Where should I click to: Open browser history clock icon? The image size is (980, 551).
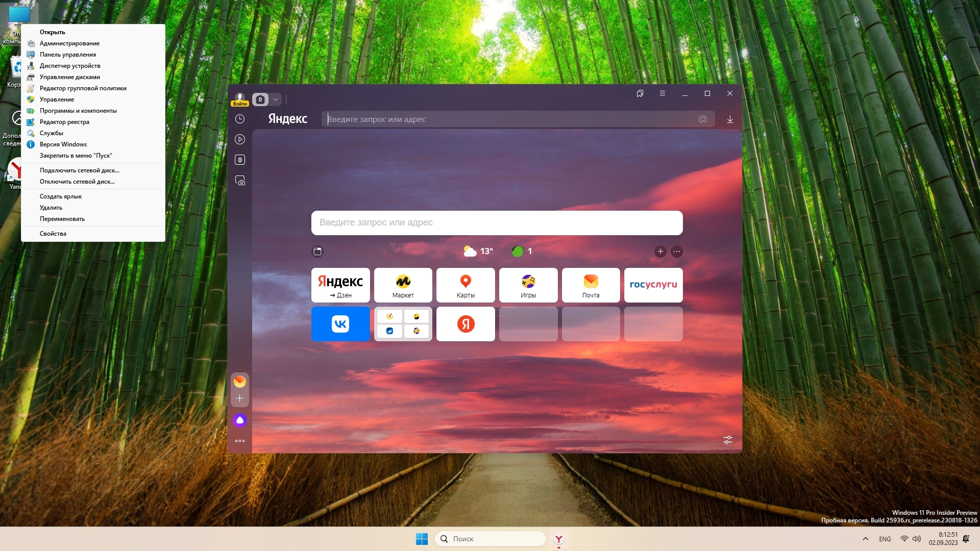pyautogui.click(x=240, y=119)
